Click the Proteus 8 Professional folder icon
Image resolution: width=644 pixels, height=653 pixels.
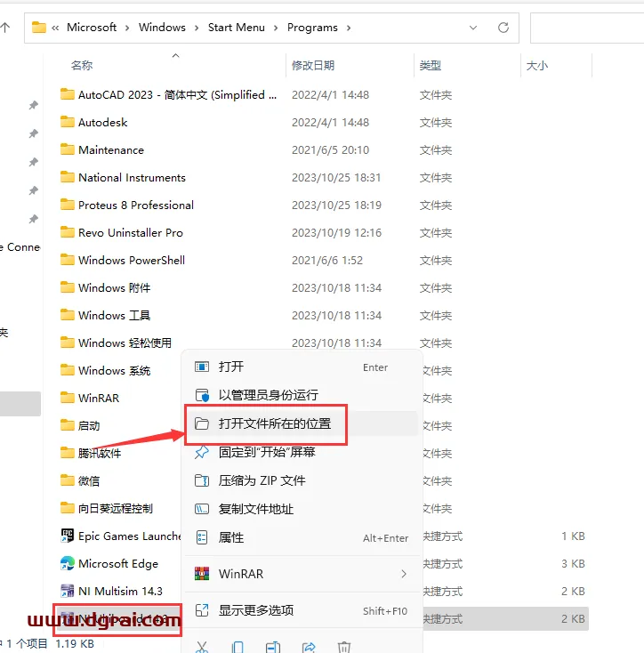[x=68, y=205]
